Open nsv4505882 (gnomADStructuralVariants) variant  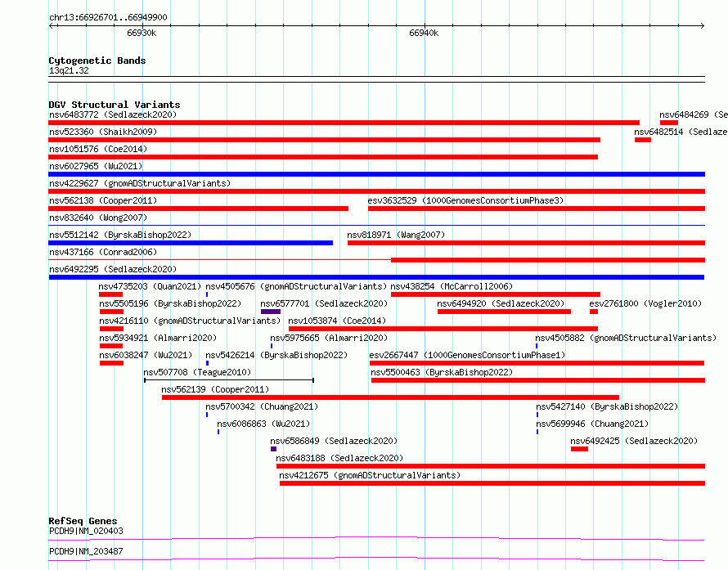(x=626, y=338)
